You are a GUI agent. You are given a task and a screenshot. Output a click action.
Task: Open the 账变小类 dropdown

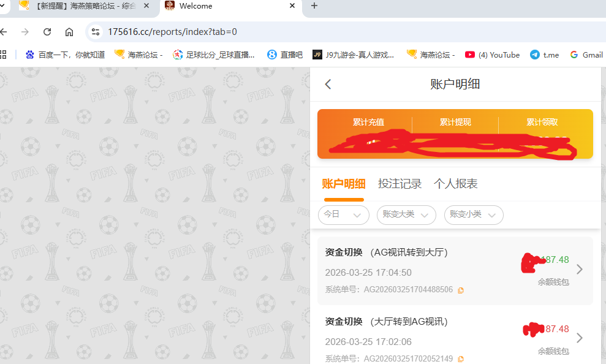[x=473, y=215]
